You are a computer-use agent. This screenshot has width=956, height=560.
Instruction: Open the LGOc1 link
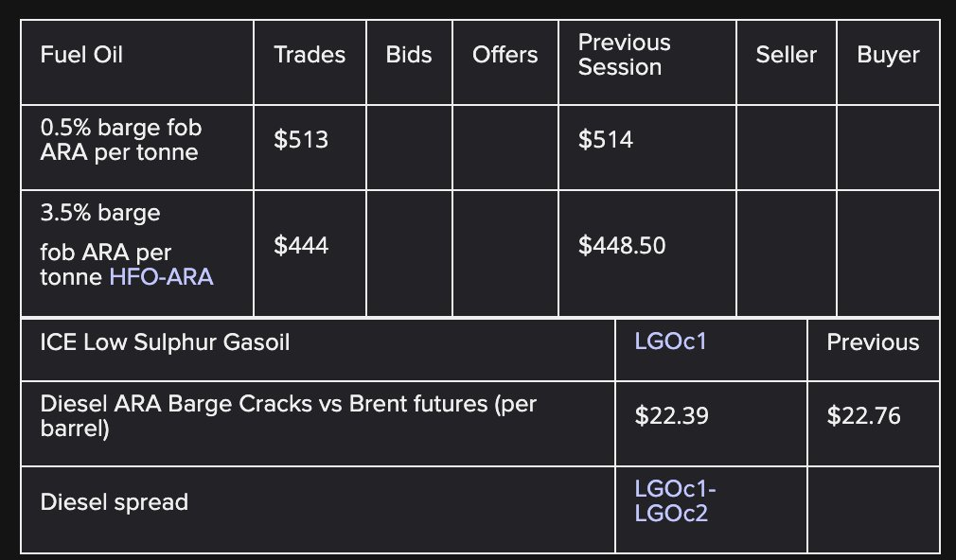tap(670, 341)
